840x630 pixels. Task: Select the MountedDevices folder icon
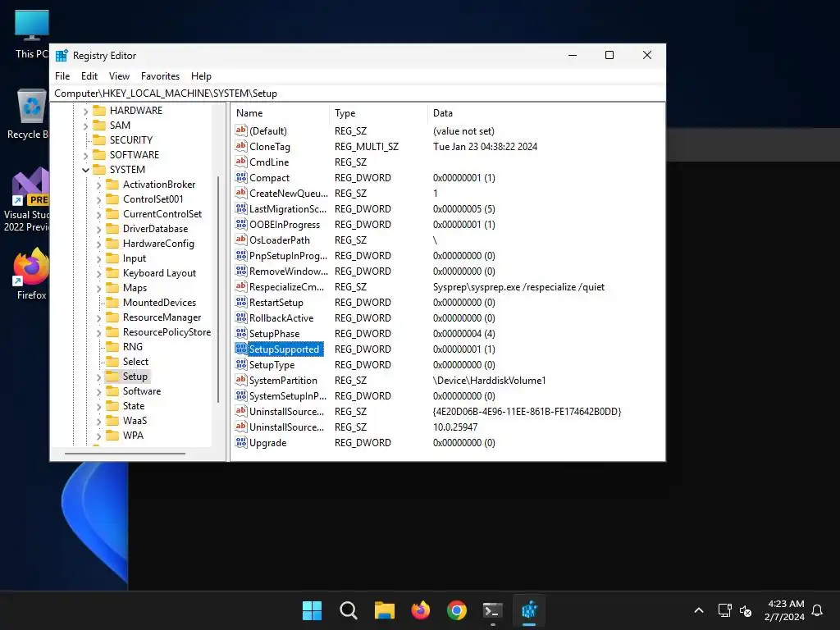(112, 303)
